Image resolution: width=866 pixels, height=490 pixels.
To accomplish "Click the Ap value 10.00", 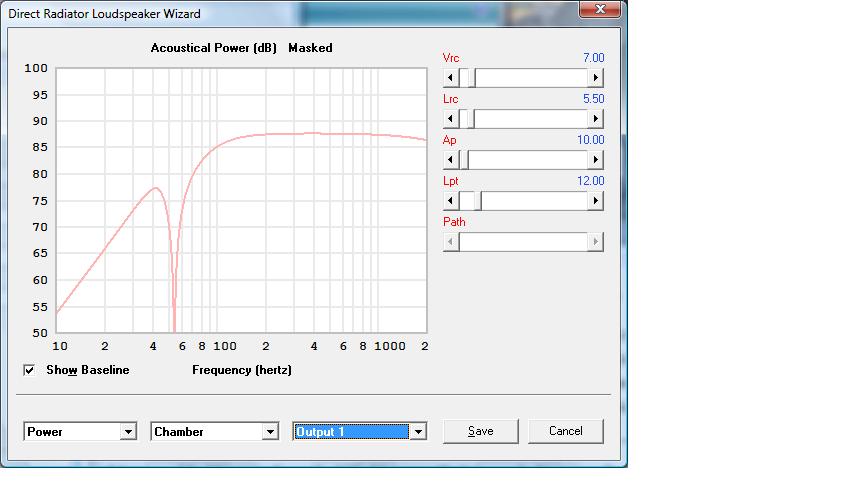I will click(x=590, y=140).
